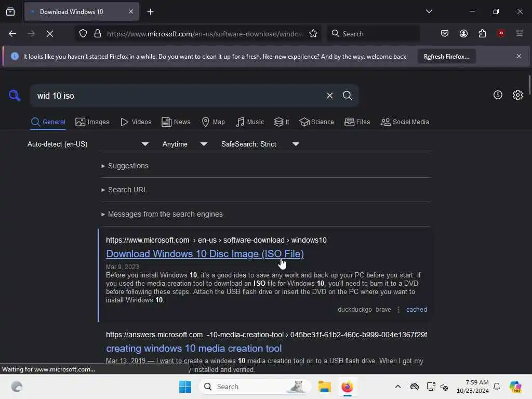Image resolution: width=532 pixels, height=399 pixels.
Task: Click the answers.microsoft.com result URL
Action: coord(267,335)
